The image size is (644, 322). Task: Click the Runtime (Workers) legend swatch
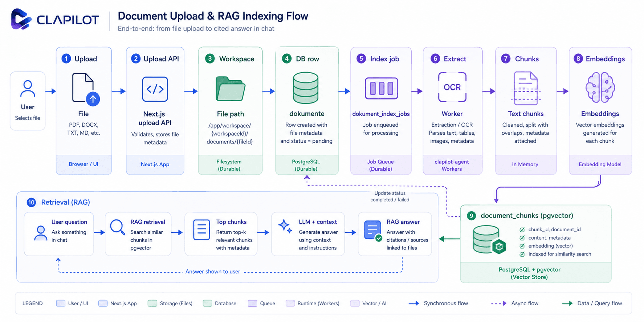point(290,303)
